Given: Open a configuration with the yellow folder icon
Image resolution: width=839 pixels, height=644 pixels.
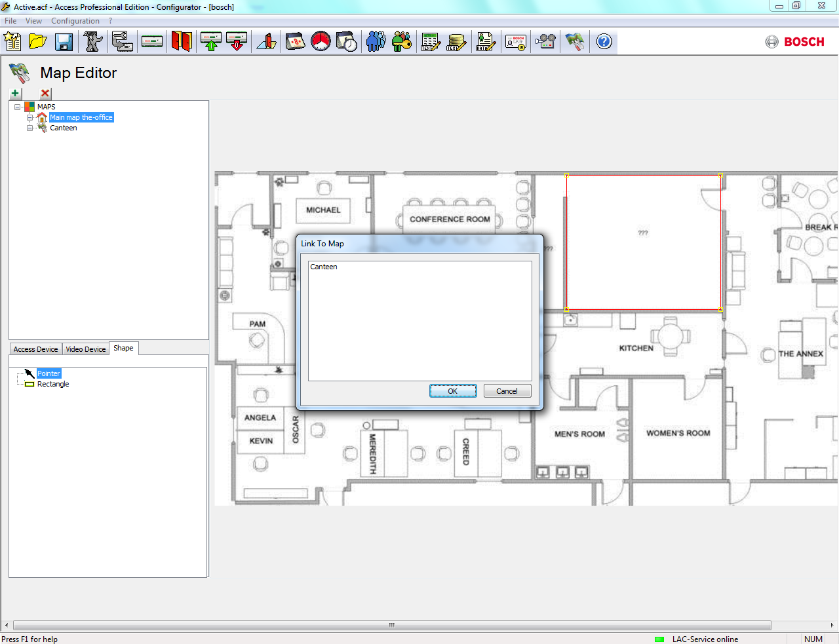Looking at the screenshot, I should coord(38,41).
